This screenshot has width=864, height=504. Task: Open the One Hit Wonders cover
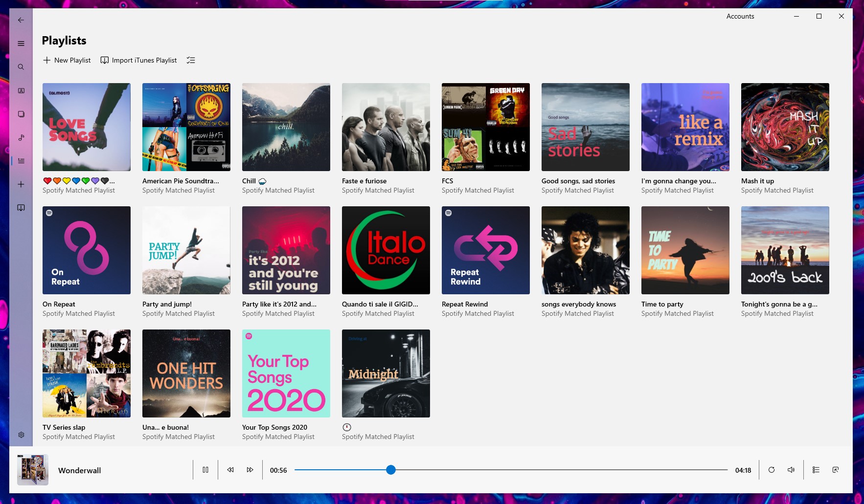tap(186, 373)
